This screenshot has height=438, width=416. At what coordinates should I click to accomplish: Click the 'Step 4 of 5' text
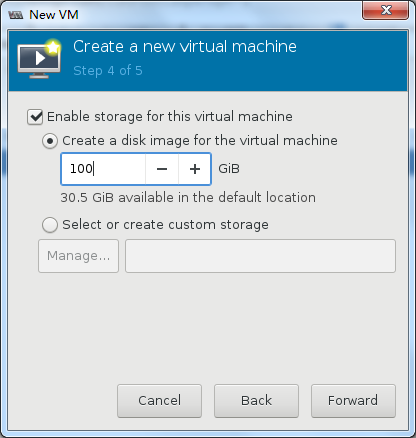click(x=108, y=71)
